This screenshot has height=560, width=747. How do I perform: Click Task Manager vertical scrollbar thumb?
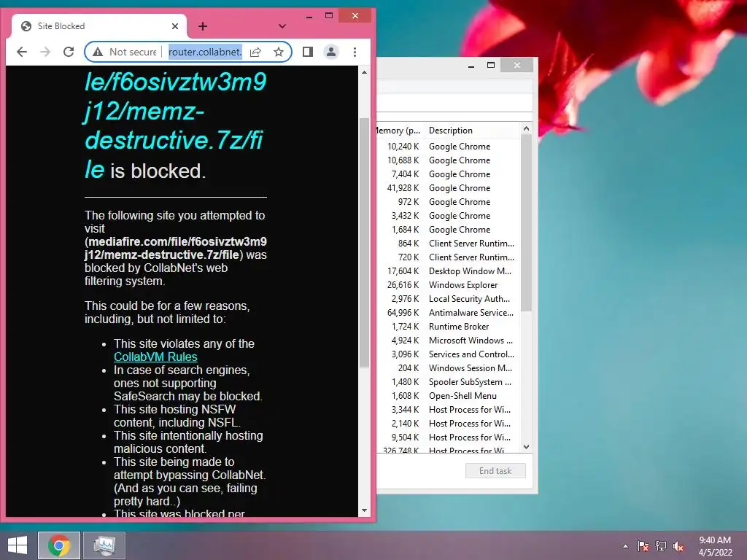coord(526,223)
